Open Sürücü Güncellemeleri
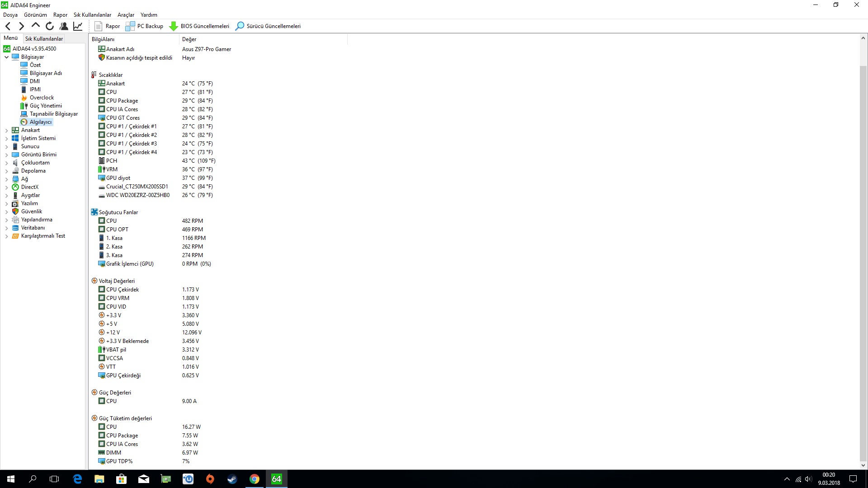 pos(268,26)
